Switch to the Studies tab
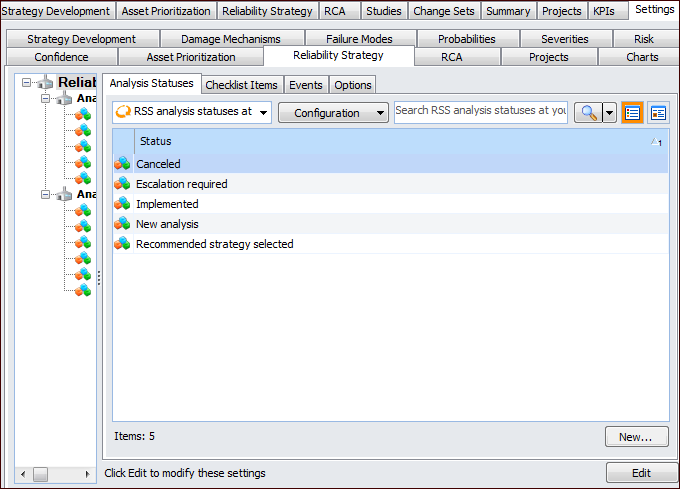 tap(384, 11)
